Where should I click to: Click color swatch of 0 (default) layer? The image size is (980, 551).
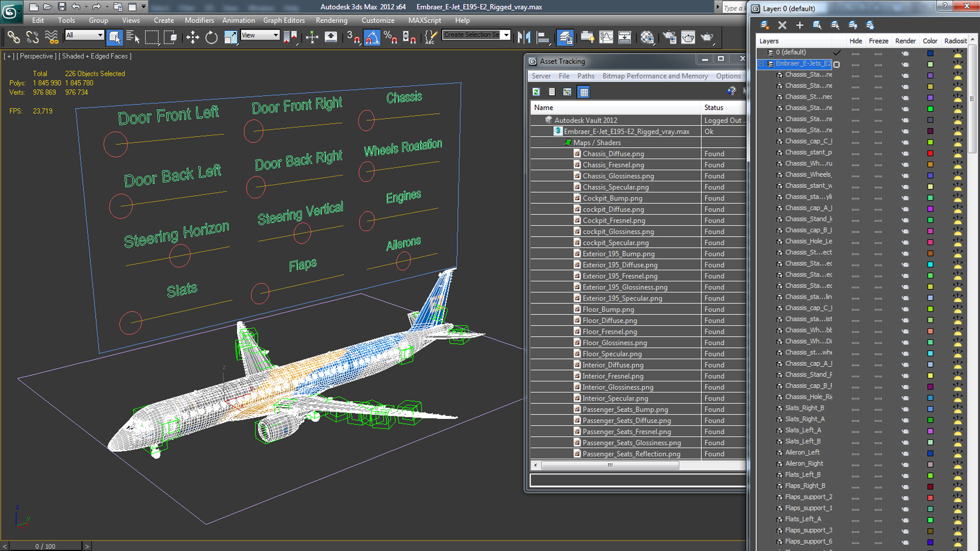(x=930, y=53)
